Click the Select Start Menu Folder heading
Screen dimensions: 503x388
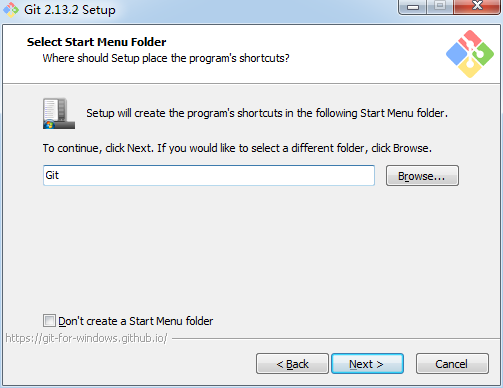(96, 42)
